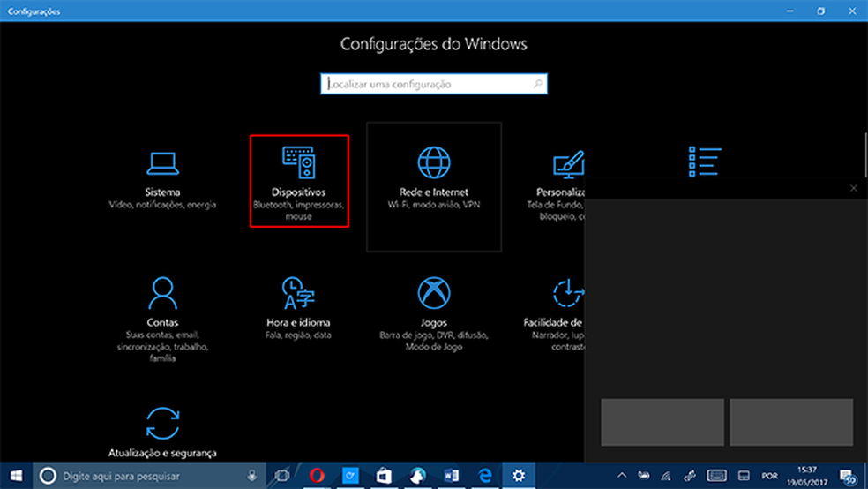This screenshot has height=489, width=868.
Task: Open the Jogos Xbox settings tile
Action: point(433,313)
